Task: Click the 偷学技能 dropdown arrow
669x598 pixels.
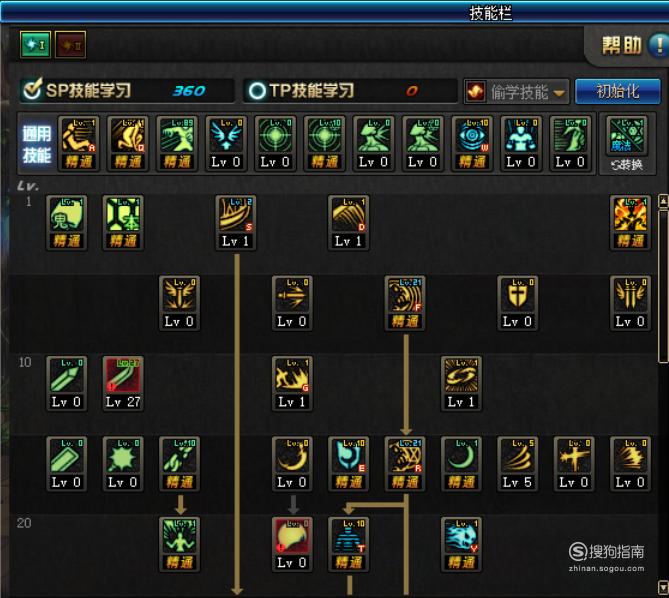Action: [559, 93]
